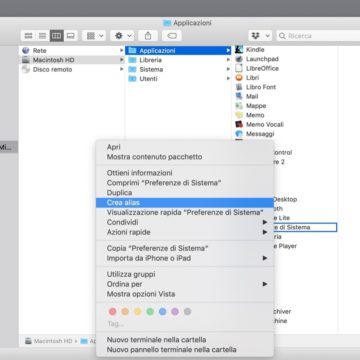Choose Apri from context menu
360x360 pixels.
pyautogui.click(x=185, y=147)
